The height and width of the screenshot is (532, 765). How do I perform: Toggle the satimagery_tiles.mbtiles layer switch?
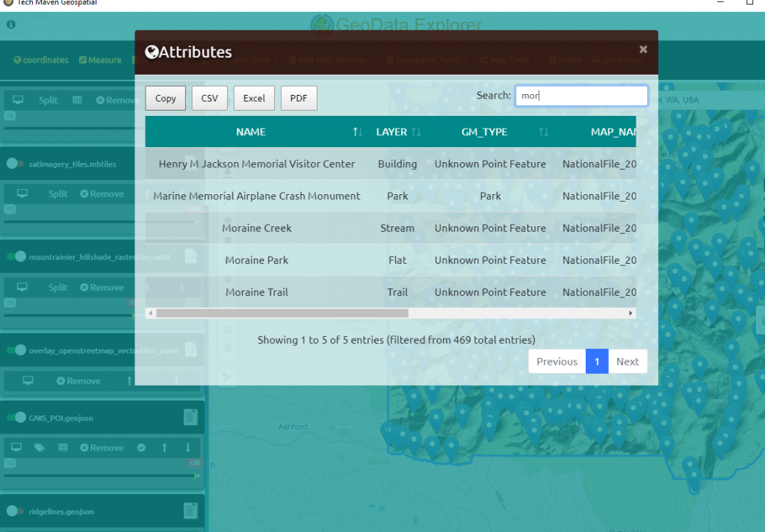pos(15,164)
